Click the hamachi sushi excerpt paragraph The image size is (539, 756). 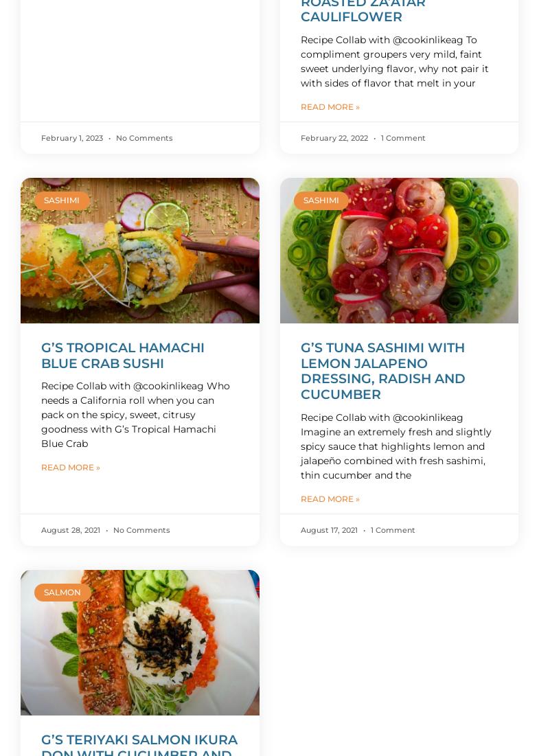coord(135,415)
